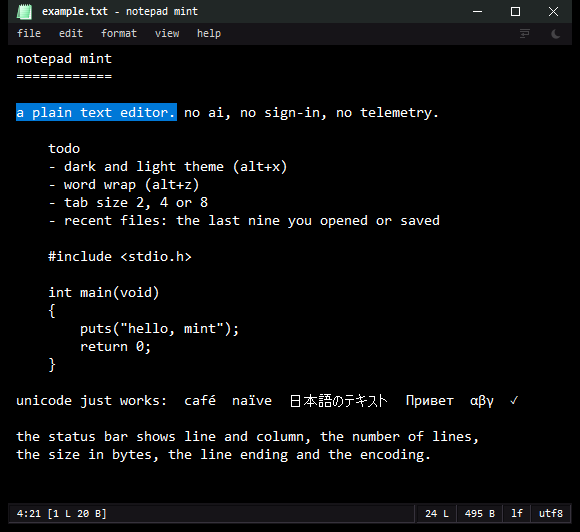Click the 495 B file size status
Screen dimensions: 580x532
(479, 514)
